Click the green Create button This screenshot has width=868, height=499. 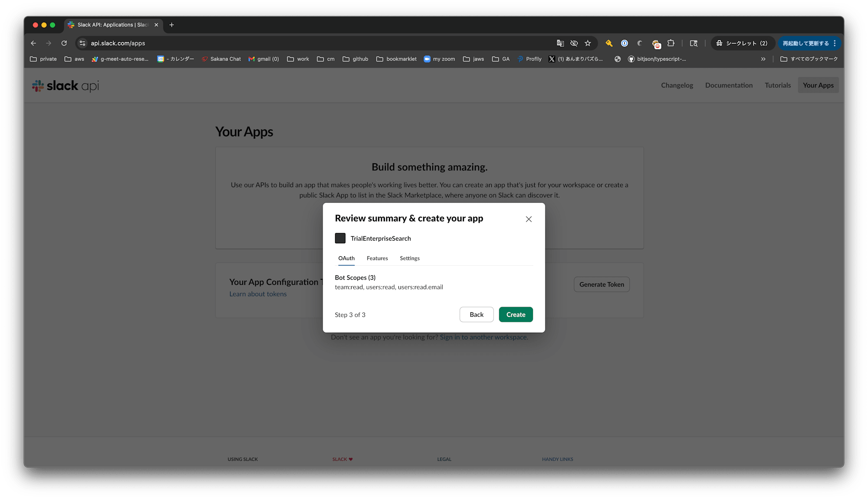516,314
